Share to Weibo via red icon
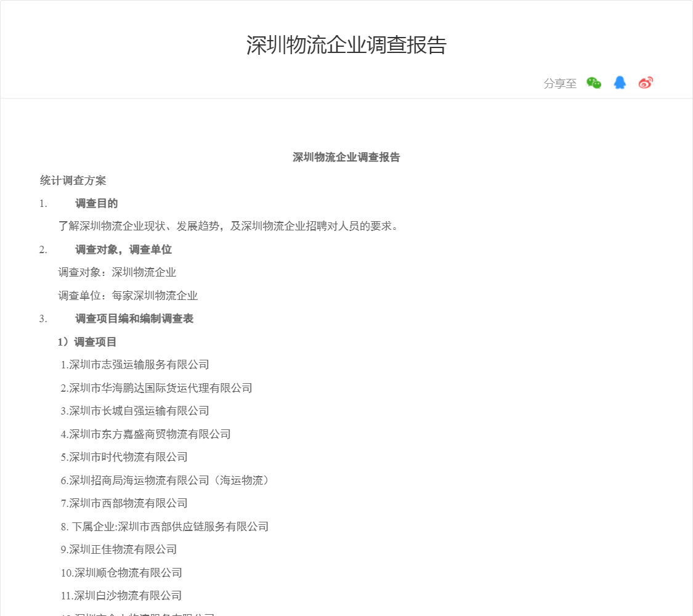This screenshot has width=693, height=616. pos(646,83)
